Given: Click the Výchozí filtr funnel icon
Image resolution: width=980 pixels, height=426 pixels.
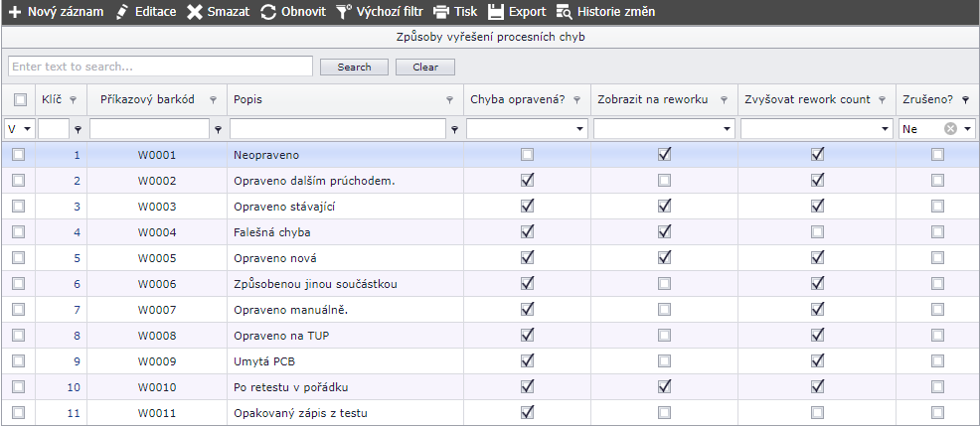Looking at the screenshot, I should (343, 12).
